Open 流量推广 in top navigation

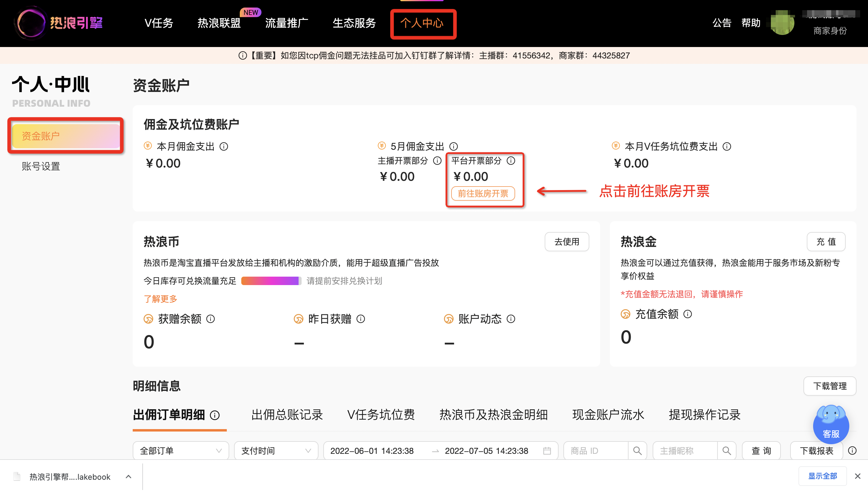(287, 23)
